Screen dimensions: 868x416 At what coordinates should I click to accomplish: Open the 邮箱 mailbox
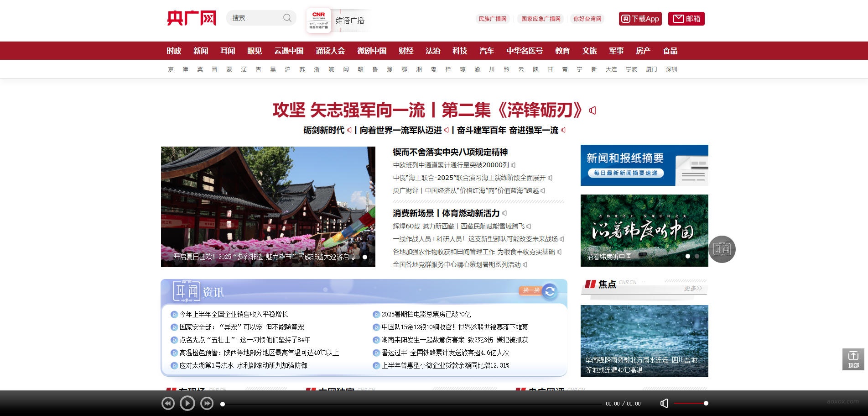point(687,19)
